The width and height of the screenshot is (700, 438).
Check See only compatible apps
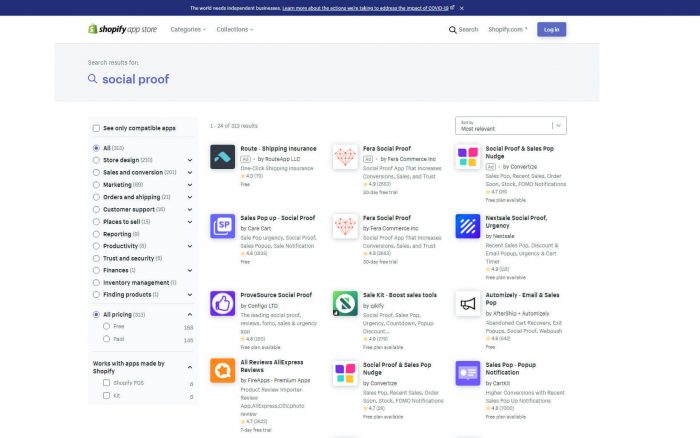pos(96,128)
